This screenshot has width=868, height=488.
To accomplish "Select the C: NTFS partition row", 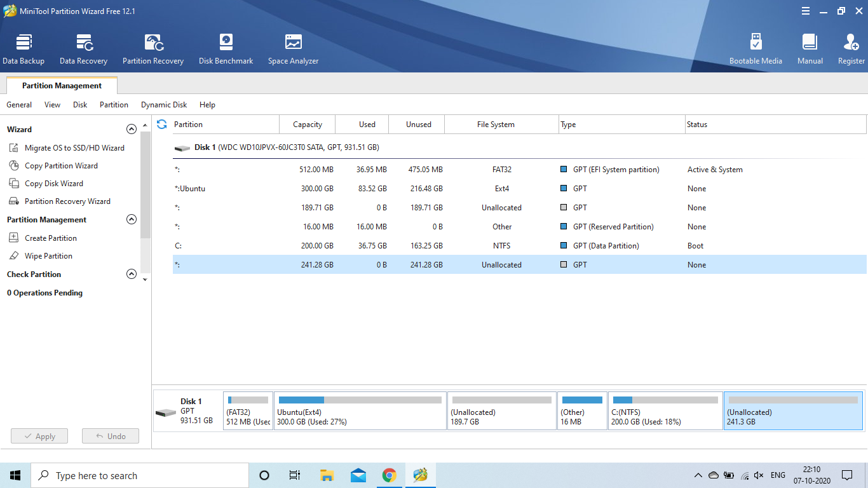I will pos(519,246).
